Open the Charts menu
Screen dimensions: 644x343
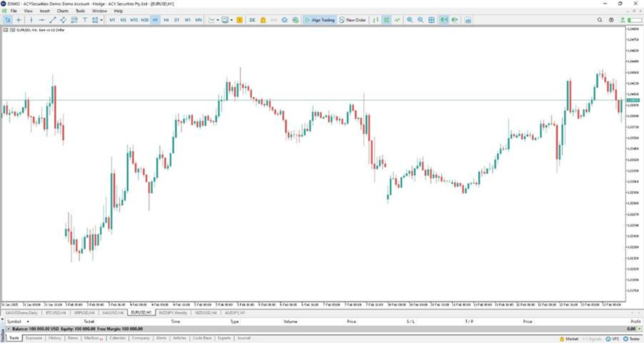62,11
